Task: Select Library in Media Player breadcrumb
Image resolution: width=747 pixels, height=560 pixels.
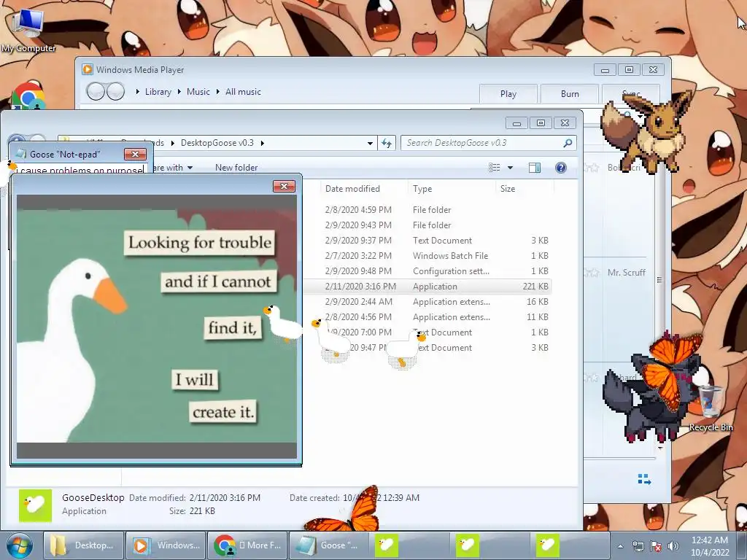Action: pos(158,92)
